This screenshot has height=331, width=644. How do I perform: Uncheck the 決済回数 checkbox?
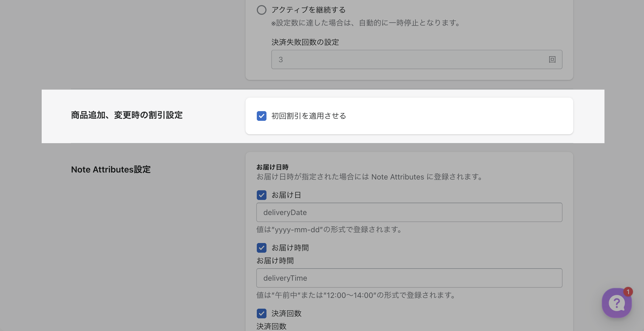tap(261, 314)
